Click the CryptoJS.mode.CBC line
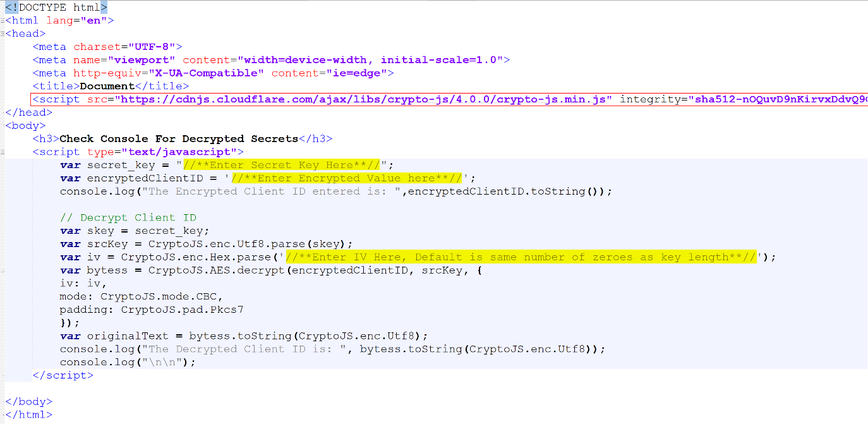This screenshot has height=424, width=868. click(x=142, y=296)
